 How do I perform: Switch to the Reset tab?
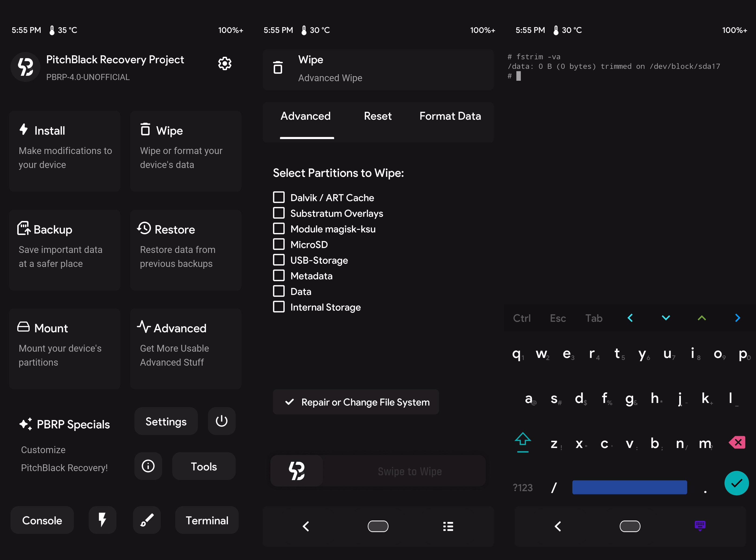[x=378, y=116]
